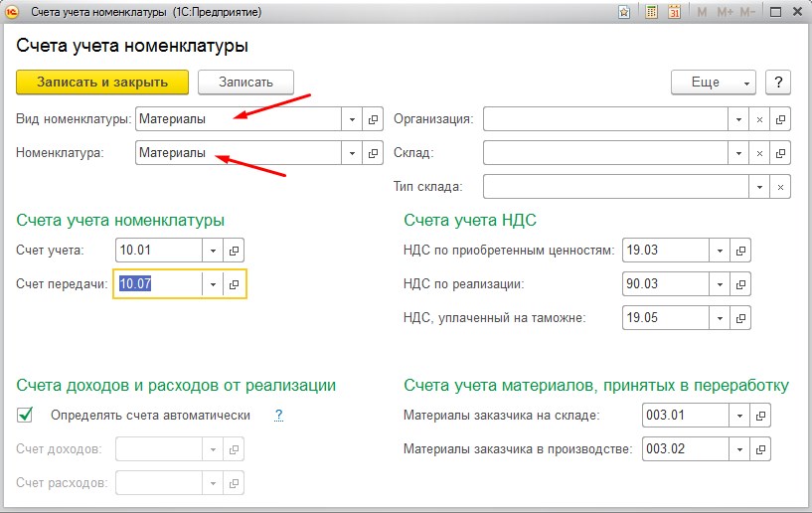
Task: Expand the Склад dropdown list
Action: (738, 153)
